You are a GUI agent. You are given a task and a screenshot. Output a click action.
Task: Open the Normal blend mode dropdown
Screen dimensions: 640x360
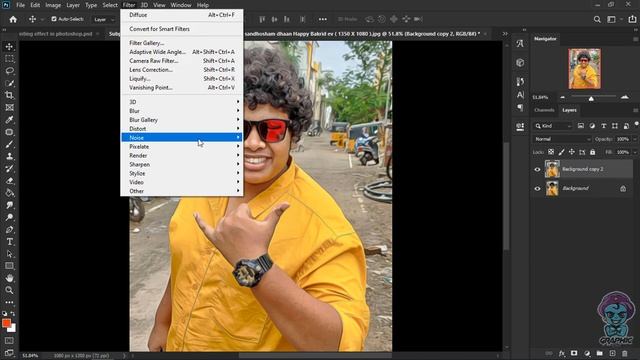(x=562, y=139)
